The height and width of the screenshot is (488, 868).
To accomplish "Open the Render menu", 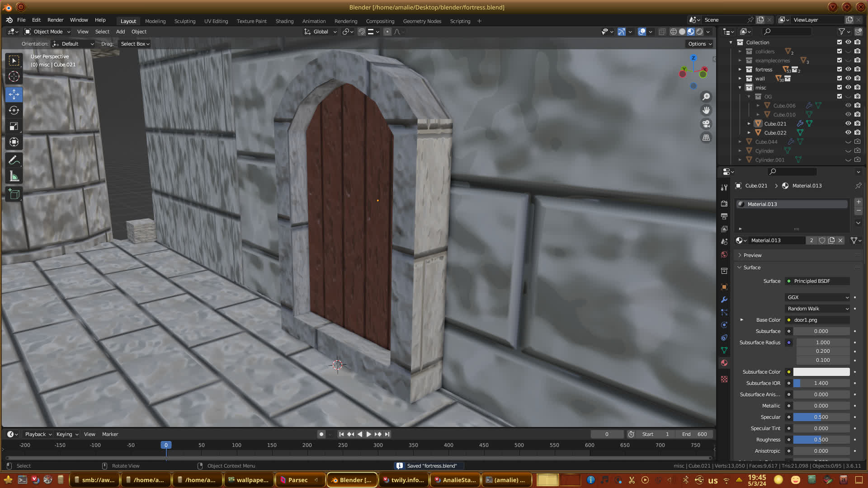I will 55,20.
